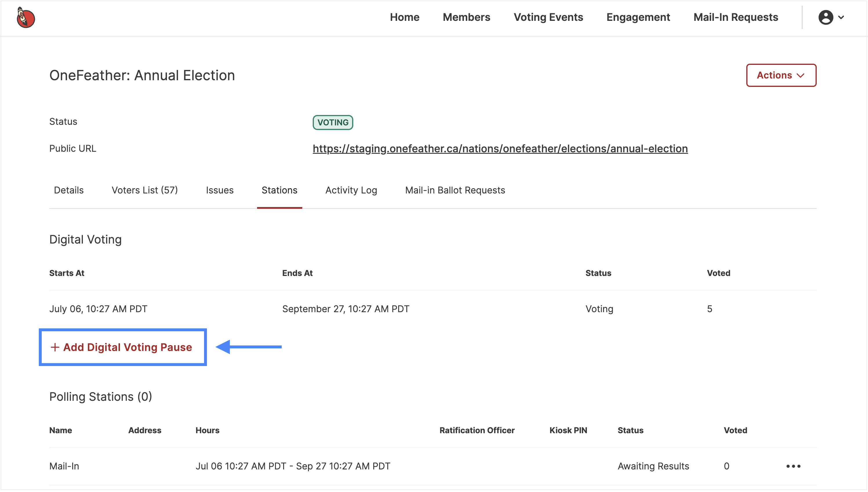Open Mail-In Requests in navigation

[x=736, y=17]
